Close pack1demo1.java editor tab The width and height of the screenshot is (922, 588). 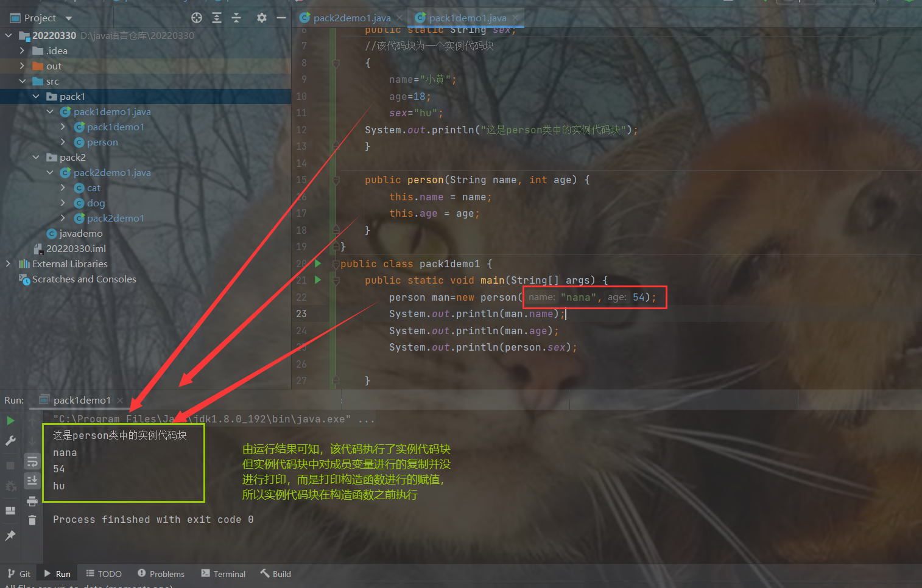(x=515, y=18)
